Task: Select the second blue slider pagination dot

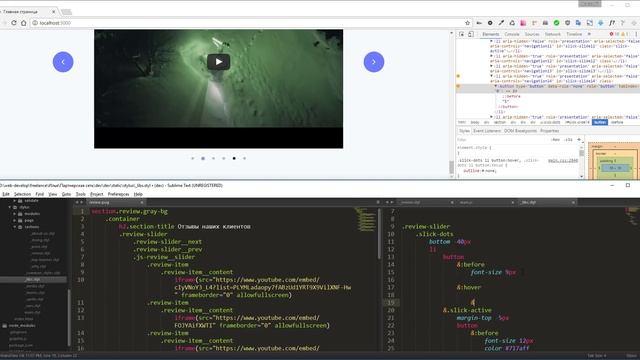Action: coord(203,158)
